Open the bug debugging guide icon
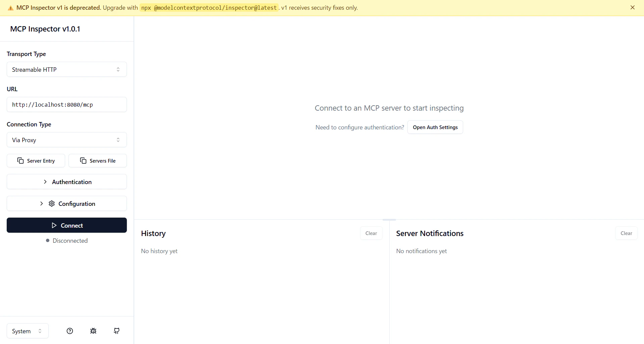Viewport: 644px width, 344px height. pyautogui.click(x=93, y=331)
